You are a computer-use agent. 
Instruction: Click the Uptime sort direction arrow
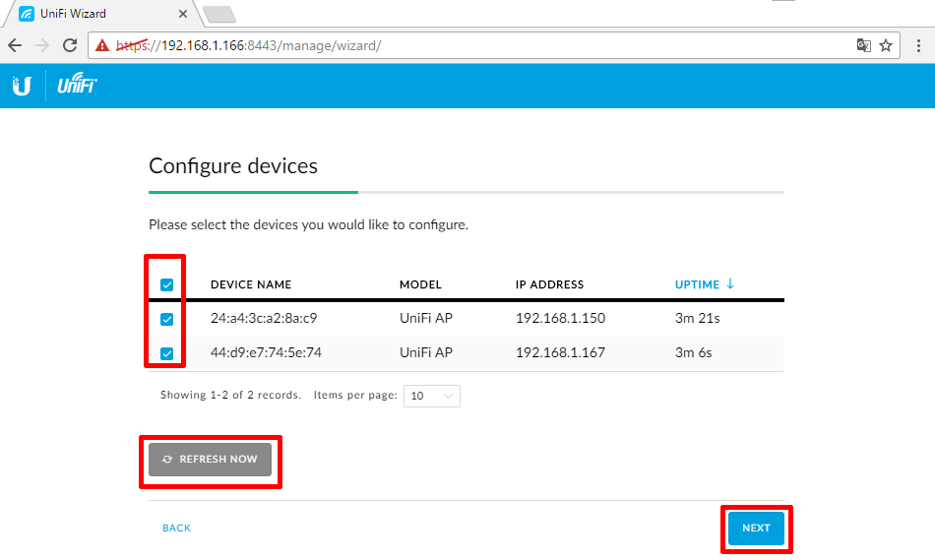(730, 283)
